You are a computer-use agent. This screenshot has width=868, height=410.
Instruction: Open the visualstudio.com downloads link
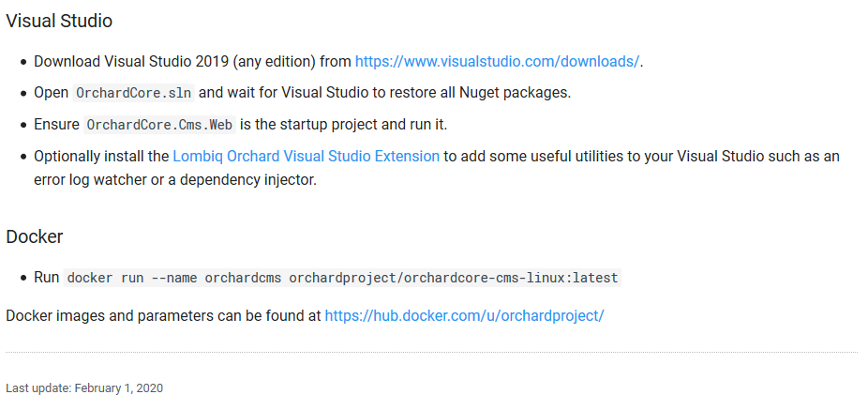[x=497, y=62]
